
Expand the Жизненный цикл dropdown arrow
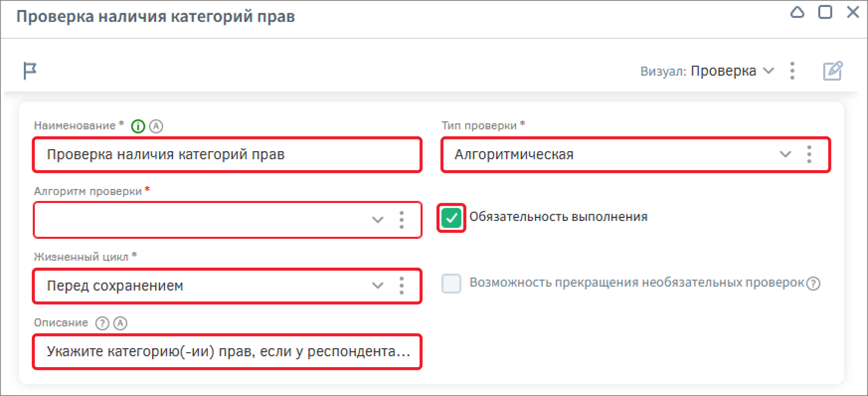378,286
